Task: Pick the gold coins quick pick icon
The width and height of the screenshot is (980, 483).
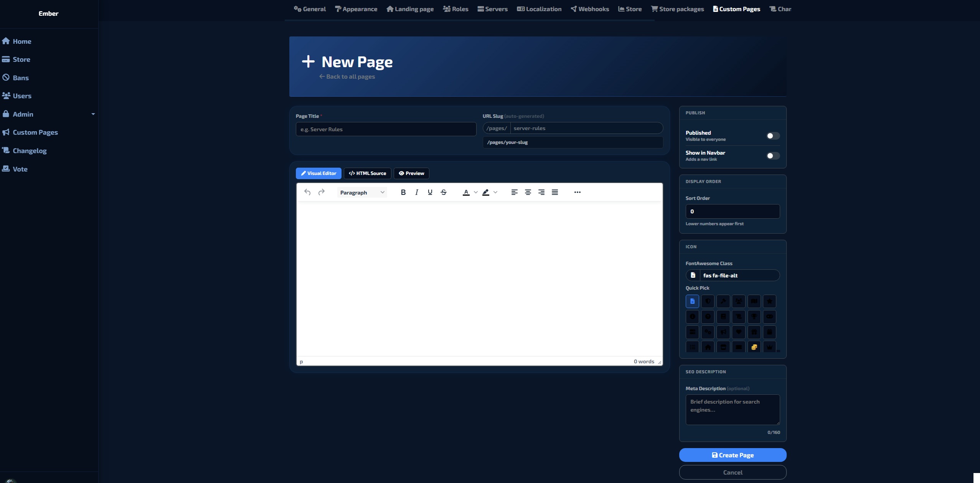Action: (754, 347)
